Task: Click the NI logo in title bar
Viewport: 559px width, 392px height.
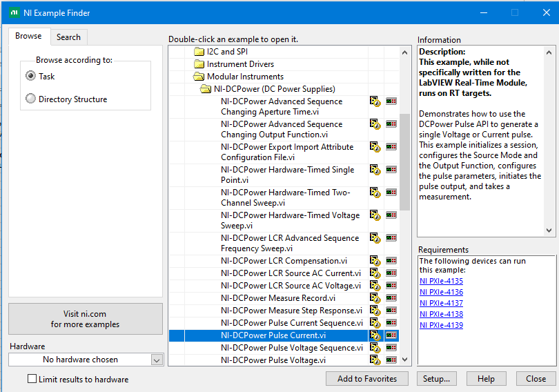Action: [x=14, y=13]
